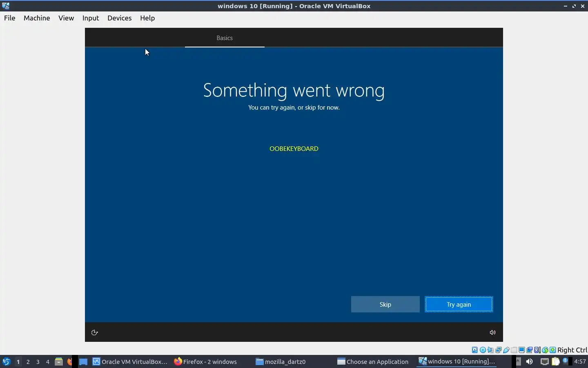
Task: Click the mouse integration globe status icon
Action: point(545,350)
